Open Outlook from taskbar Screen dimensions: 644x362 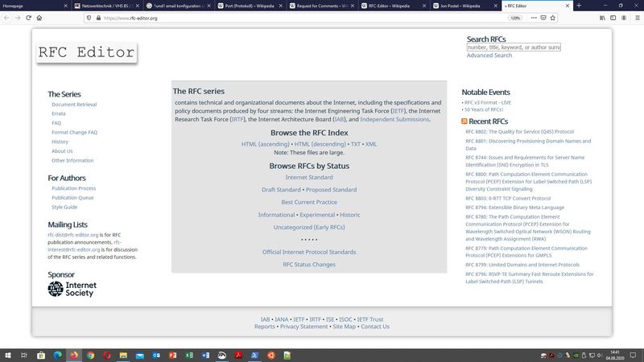(156, 355)
